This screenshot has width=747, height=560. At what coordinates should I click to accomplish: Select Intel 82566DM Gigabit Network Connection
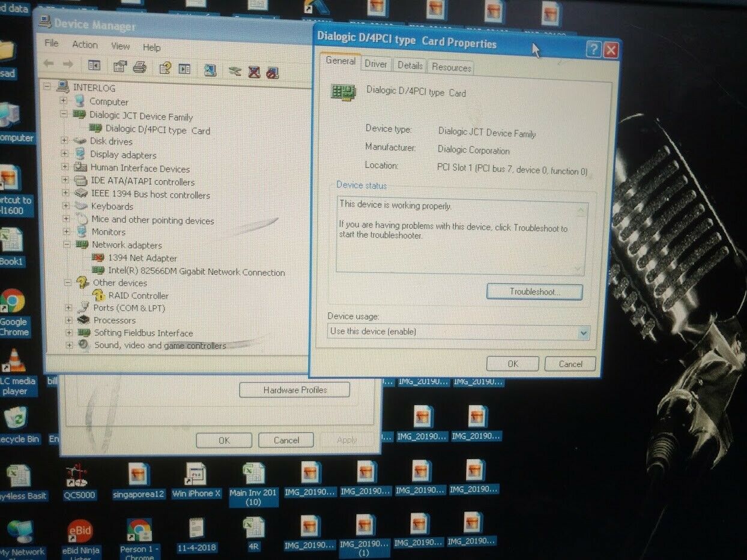[x=196, y=272]
